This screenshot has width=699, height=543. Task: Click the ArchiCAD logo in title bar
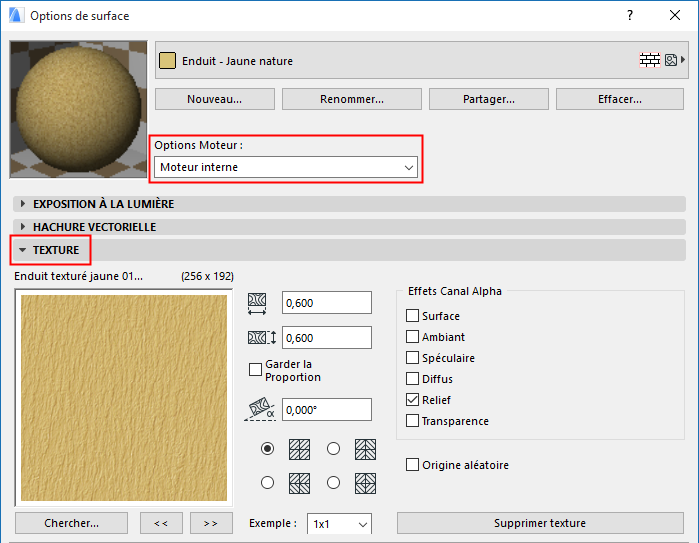[16, 15]
